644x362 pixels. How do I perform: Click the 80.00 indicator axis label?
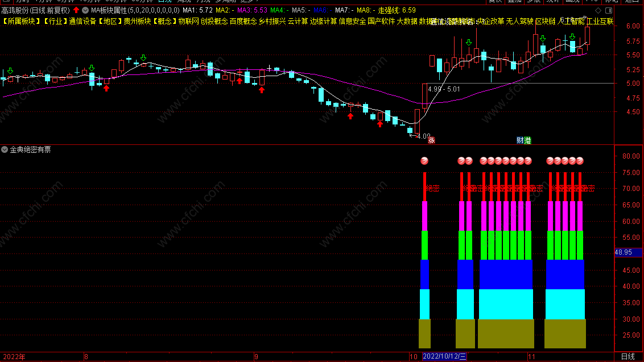pos(631,156)
